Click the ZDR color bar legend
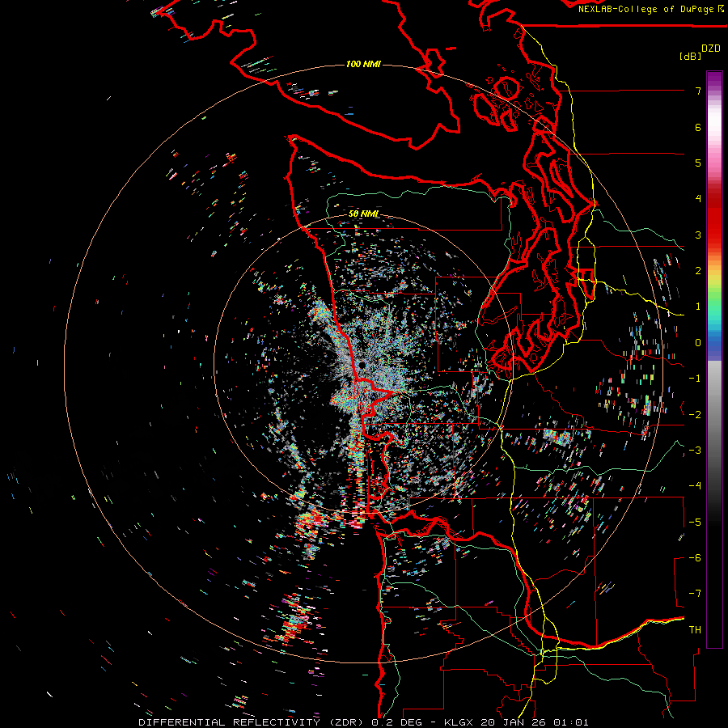Viewport: 728px width, 728px height. click(714, 359)
